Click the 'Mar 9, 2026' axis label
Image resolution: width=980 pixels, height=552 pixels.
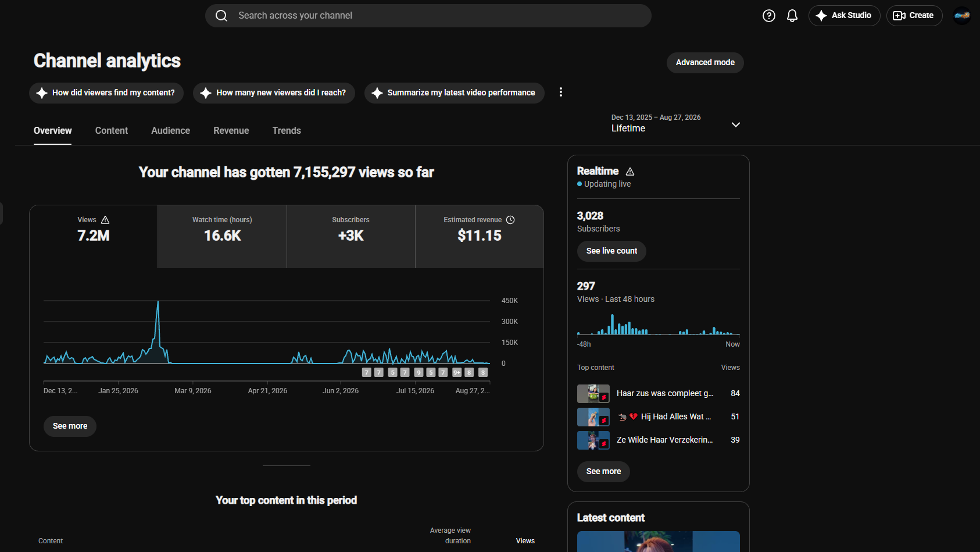point(193,391)
